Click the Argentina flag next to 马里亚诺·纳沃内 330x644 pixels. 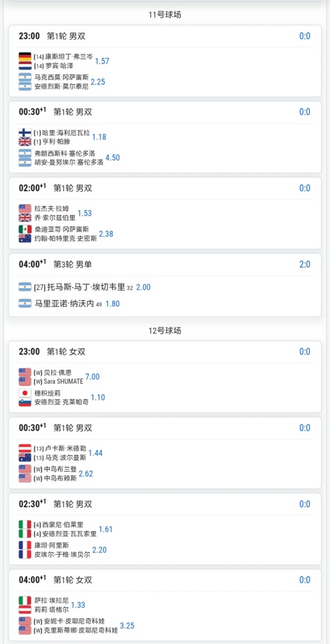coord(25,304)
